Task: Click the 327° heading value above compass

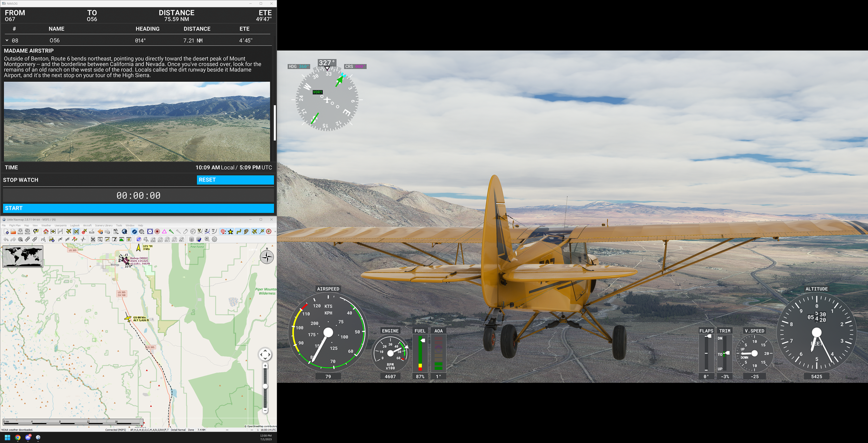Action: (327, 63)
